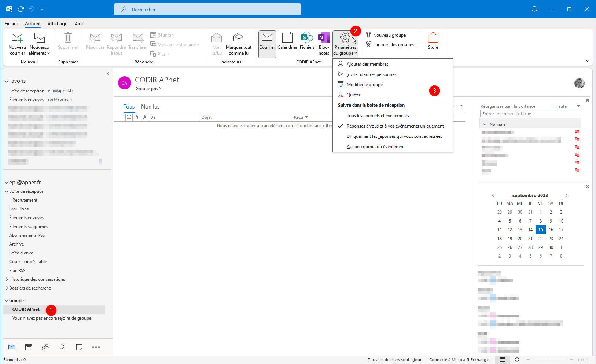Open Nouveaux éléments menu
Screen dimensions: 596x364
click(x=39, y=44)
